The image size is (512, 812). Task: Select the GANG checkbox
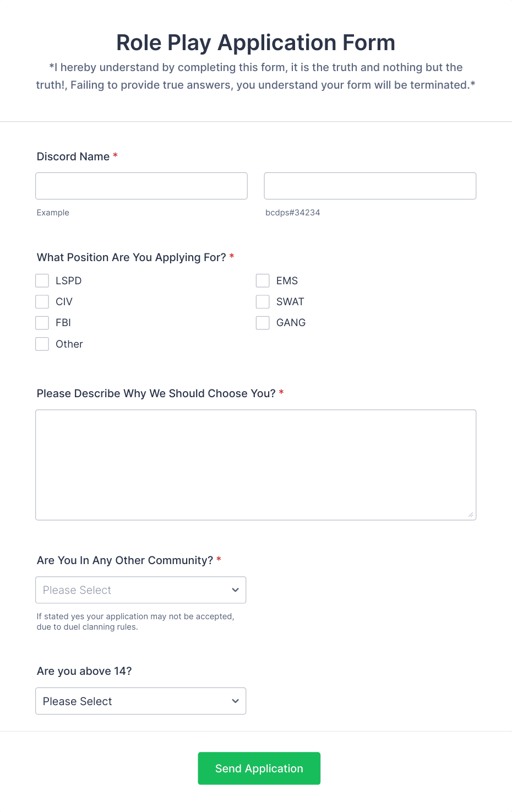tap(263, 323)
